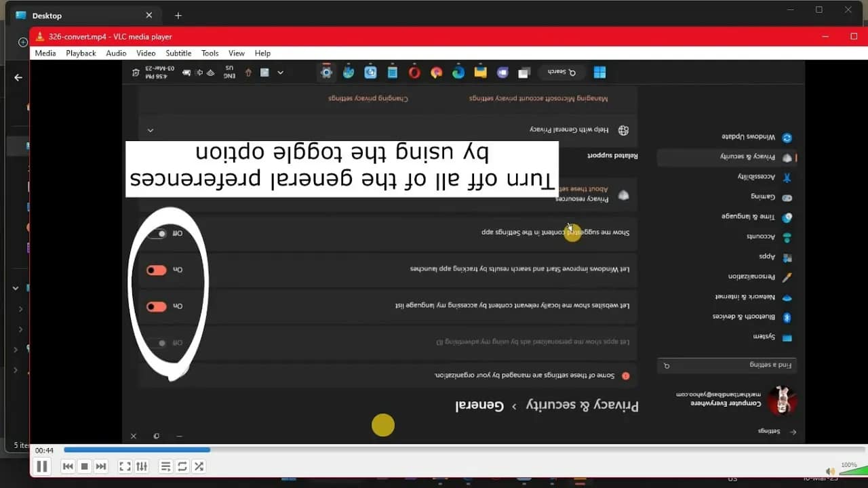Mute audio with the speaker icon
This screenshot has height=488, width=868.
tap(830, 470)
